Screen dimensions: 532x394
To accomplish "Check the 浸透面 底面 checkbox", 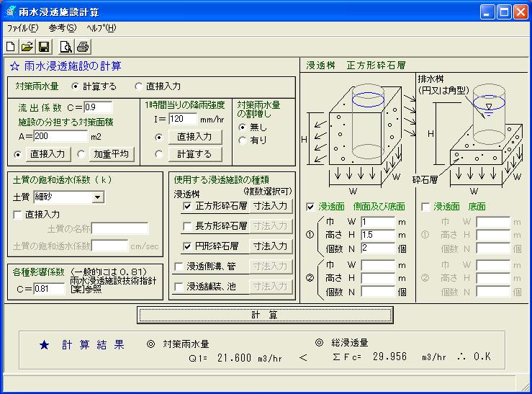I will [426, 207].
